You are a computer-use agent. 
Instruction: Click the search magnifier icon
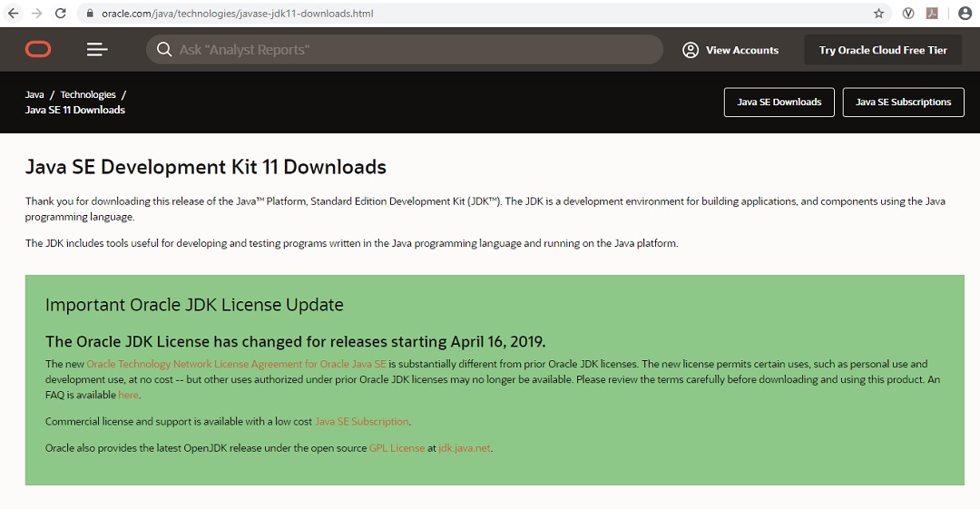click(x=164, y=49)
